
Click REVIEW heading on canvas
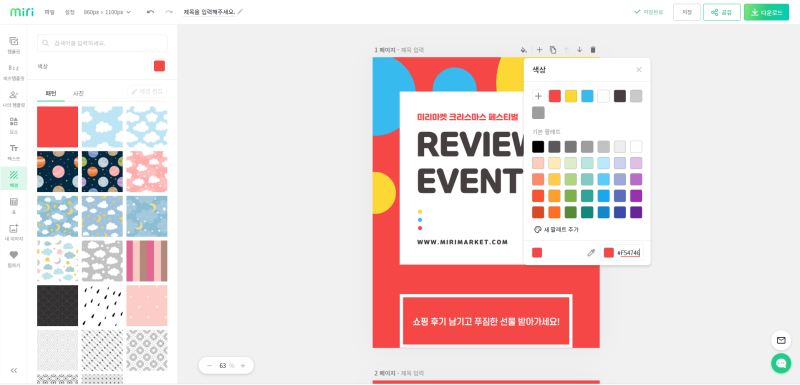coord(471,145)
